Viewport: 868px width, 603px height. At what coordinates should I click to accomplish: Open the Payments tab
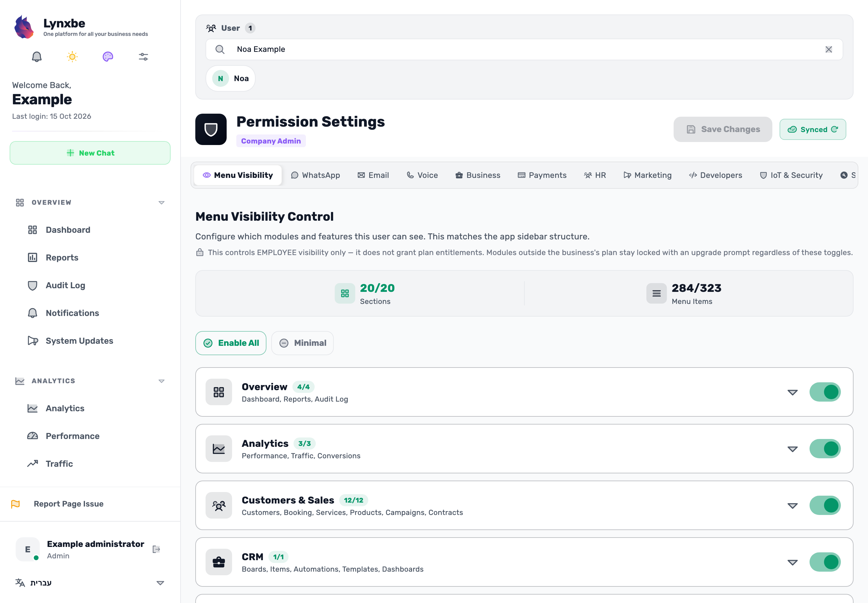coord(542,175)
